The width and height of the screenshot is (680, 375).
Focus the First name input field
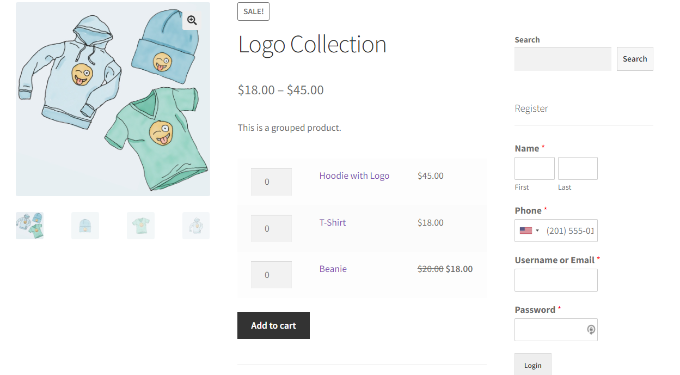pyautogui.click(x=534, y=168)
